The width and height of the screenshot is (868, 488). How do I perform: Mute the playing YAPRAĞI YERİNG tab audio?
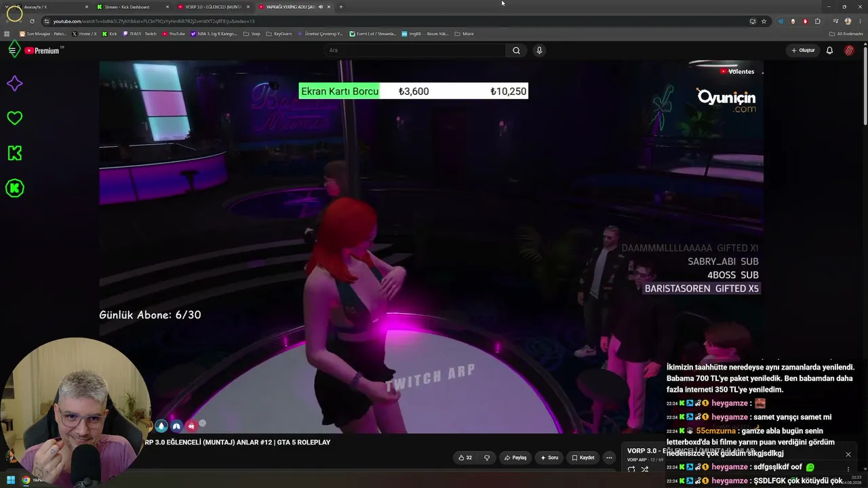coord(321,7)
